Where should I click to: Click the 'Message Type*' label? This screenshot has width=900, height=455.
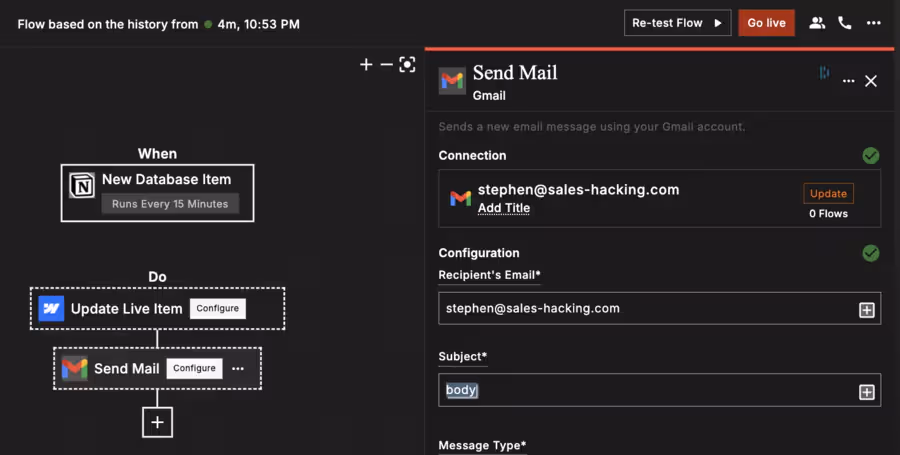click(x=482, y=445)
